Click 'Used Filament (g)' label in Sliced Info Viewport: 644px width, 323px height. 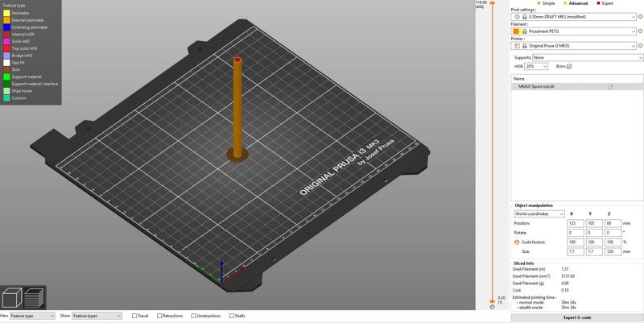click(527, 284)
